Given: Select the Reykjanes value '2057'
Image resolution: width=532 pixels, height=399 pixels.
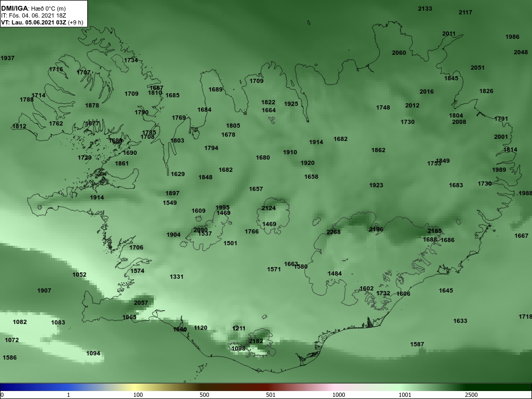Looking at the screenshot, I should pyautogui.click(x=141, y=303).
